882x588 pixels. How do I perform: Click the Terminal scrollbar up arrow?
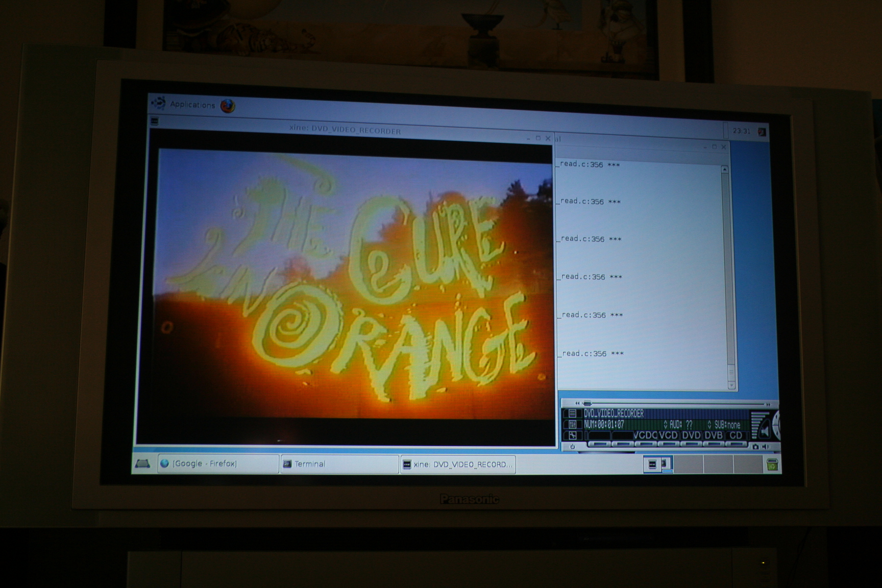click(x=724, y=169)
